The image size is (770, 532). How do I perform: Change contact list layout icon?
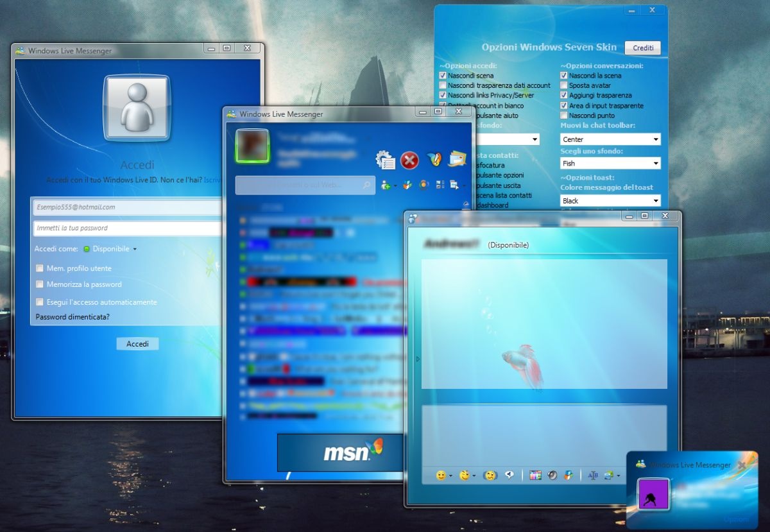440,185
